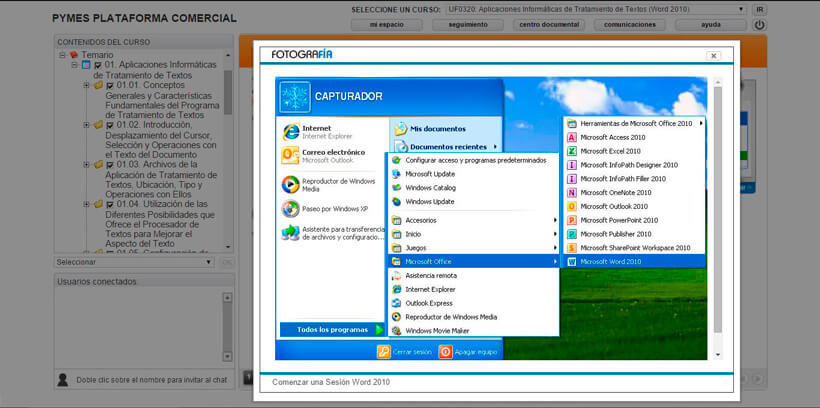Open Documentos recientes submenu
This screenshot has height=408, width=820.
[446, 147]
